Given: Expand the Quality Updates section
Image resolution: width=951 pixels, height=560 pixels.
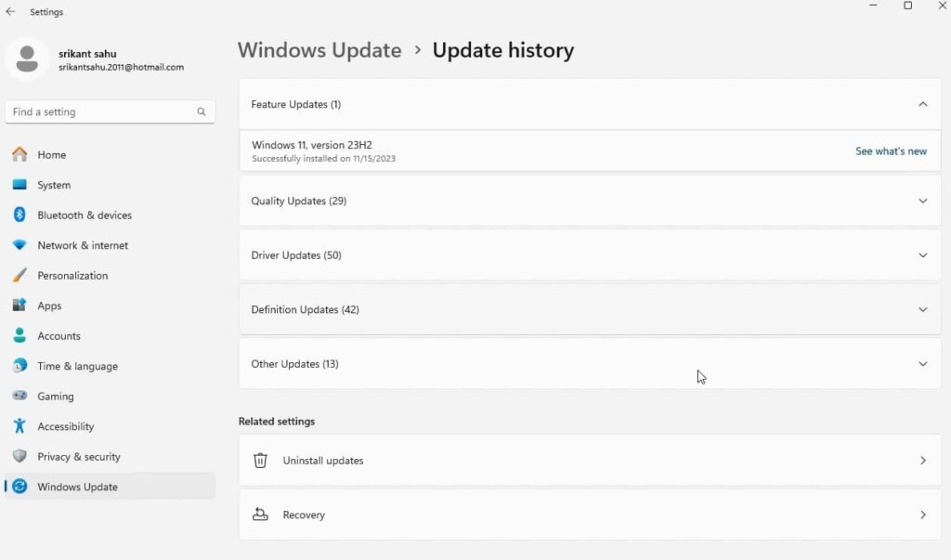Looking at the screenshot, I should tap(922, 201).
